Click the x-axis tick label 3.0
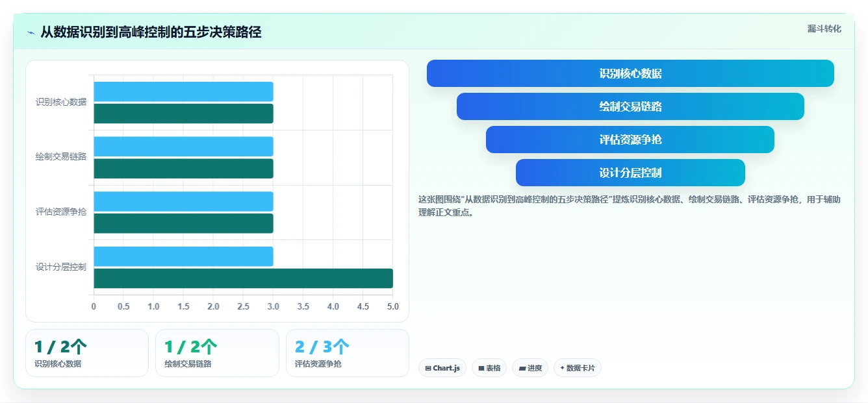The height and width of the screenshot is (403, 868). click(273, 306)
